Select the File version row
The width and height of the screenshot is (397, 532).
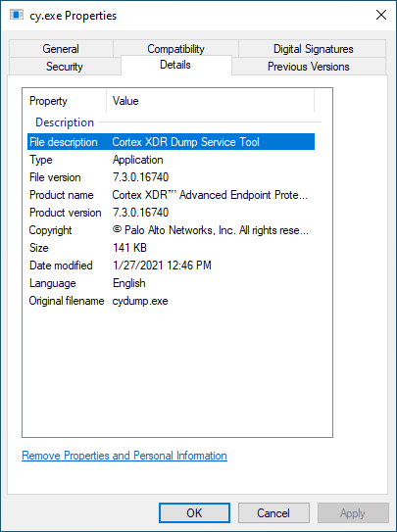[171, 177]
